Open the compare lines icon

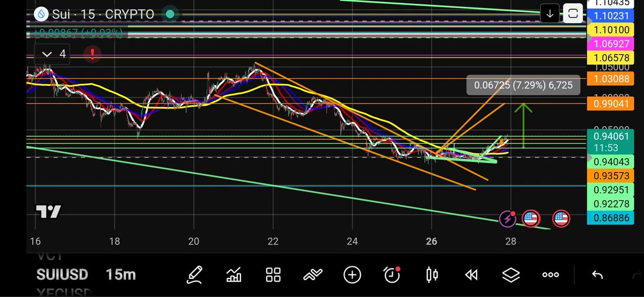pyautogui.click(x=312, y=275)
